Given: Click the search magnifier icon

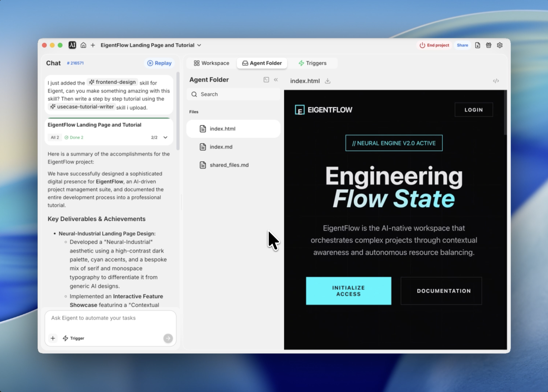Looking at the screenshot, I should 194,94.
